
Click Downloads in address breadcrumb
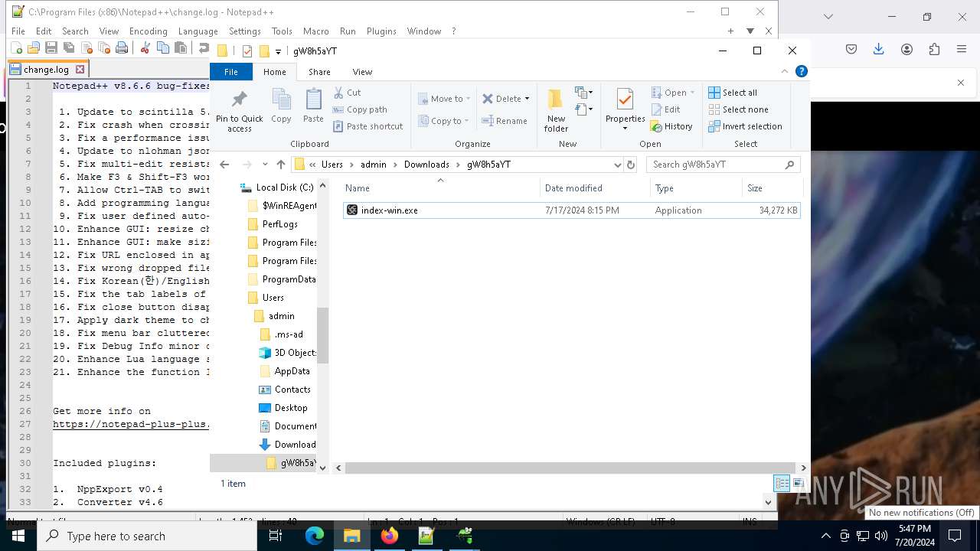(x=426, y=165)
